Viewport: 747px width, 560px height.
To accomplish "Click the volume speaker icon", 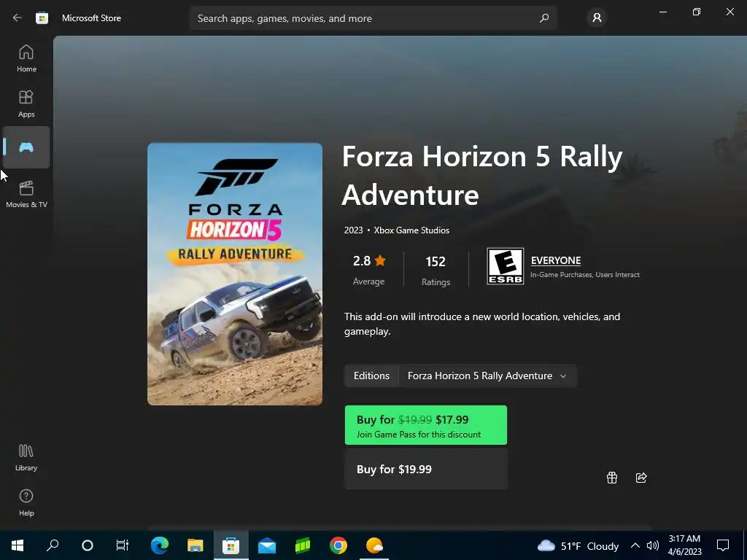I will click(x=653, y=545).
